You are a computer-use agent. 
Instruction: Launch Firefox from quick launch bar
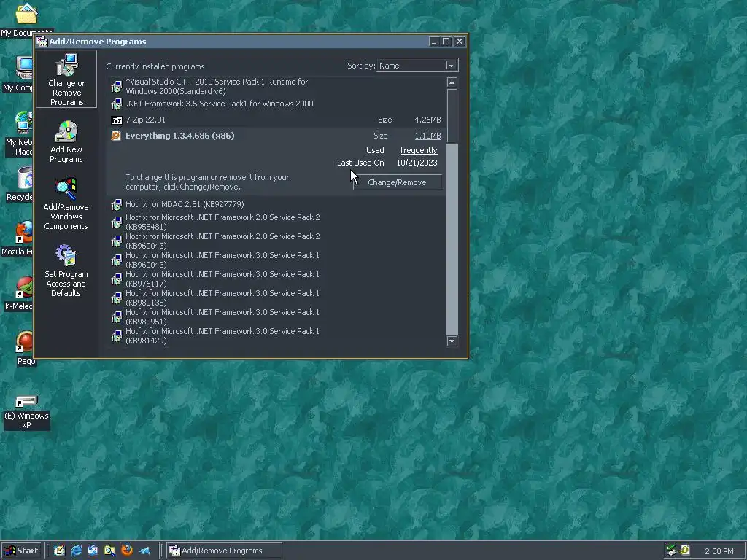(x=127, y=551)
